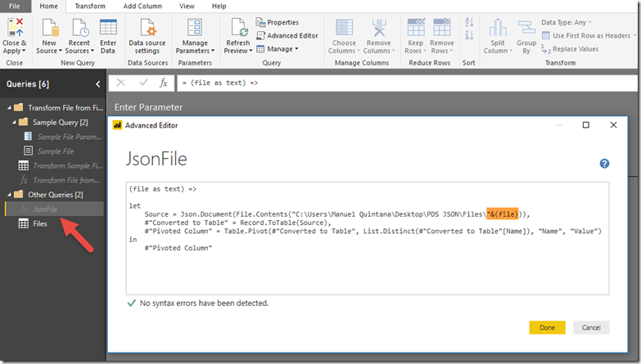641x364 pixels.
Task: Close the Advanced Editor window
Action: coord(613,125)
